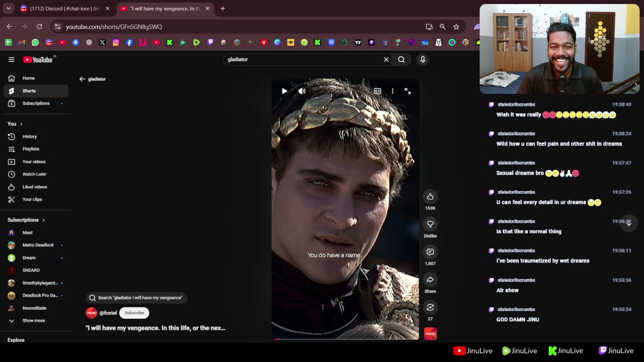Open the Instagram bookmark icon

click(x=116, y=43)
